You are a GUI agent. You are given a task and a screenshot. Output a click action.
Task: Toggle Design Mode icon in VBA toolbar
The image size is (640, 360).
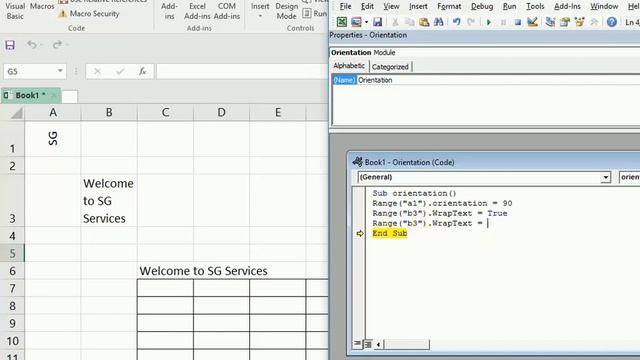coord(532,22)
